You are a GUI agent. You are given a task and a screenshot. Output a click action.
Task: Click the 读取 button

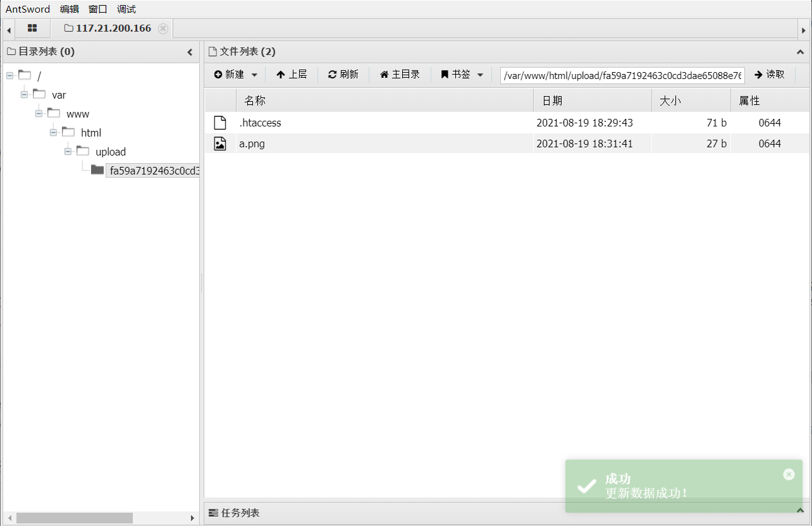(770, 75)
